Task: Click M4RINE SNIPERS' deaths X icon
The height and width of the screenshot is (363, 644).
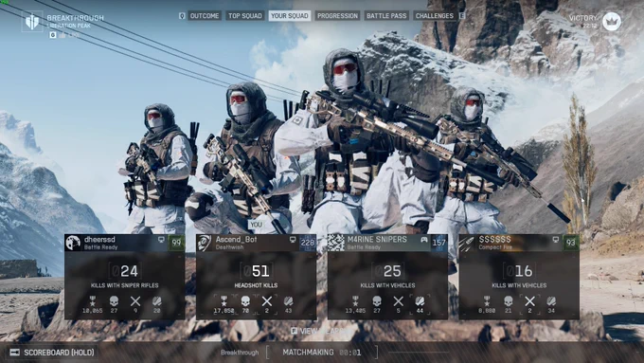Action: pyautogui.click(x=399, y=301)
